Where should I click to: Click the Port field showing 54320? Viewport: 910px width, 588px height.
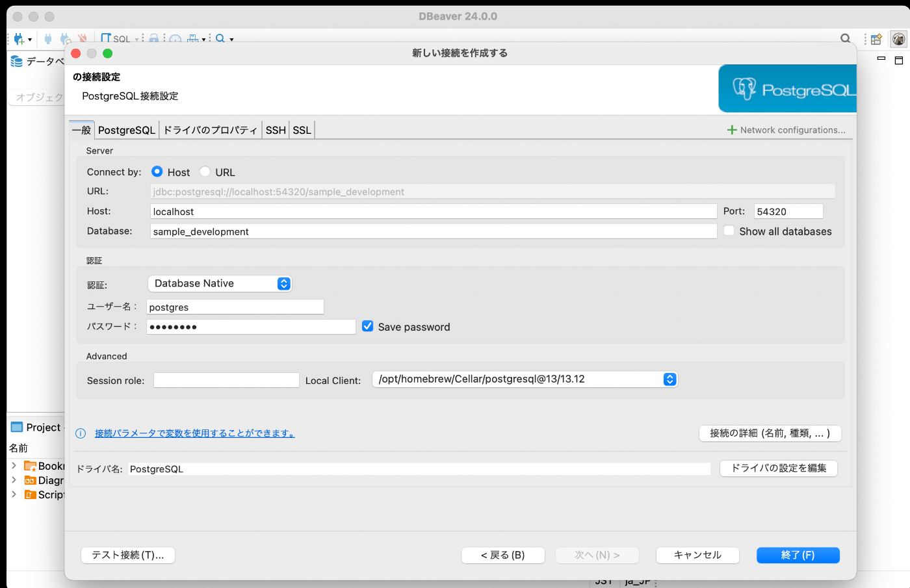(788, 211)
